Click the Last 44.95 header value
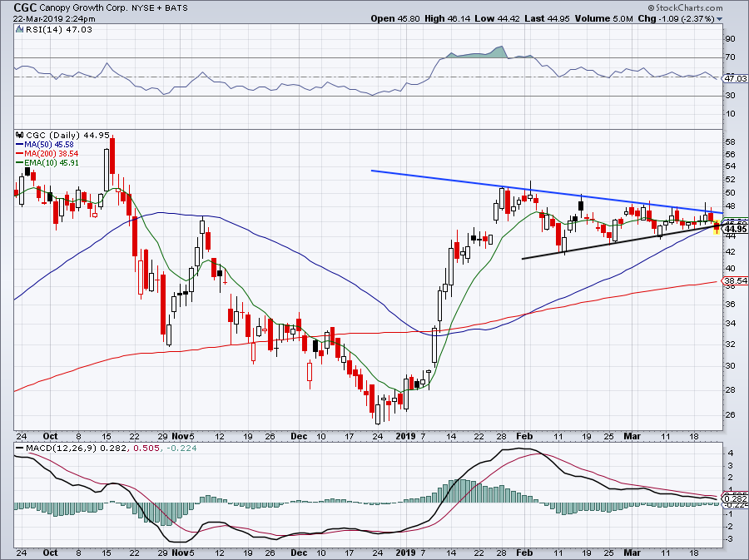The height and width of the screenshot is (560, 749). [x=547, y=18]
